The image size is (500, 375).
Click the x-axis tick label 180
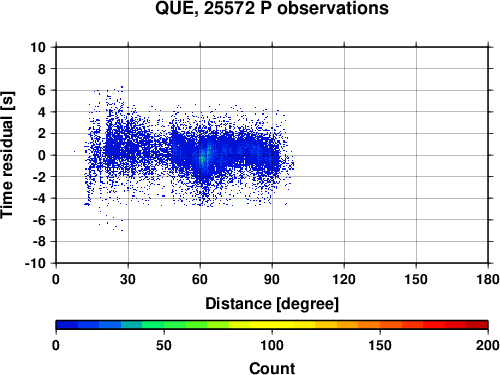pyautogui.click(x=488, y=279)
